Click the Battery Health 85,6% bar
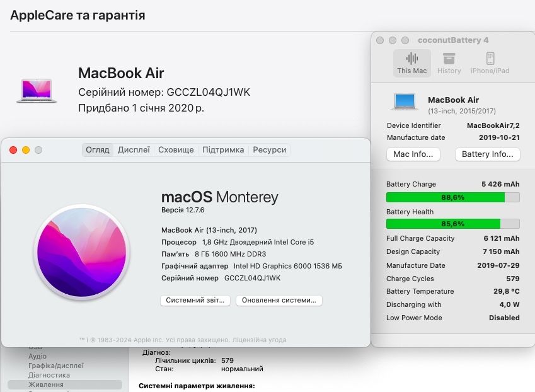This screenshot has width=535, height=392. click(453, 224)
